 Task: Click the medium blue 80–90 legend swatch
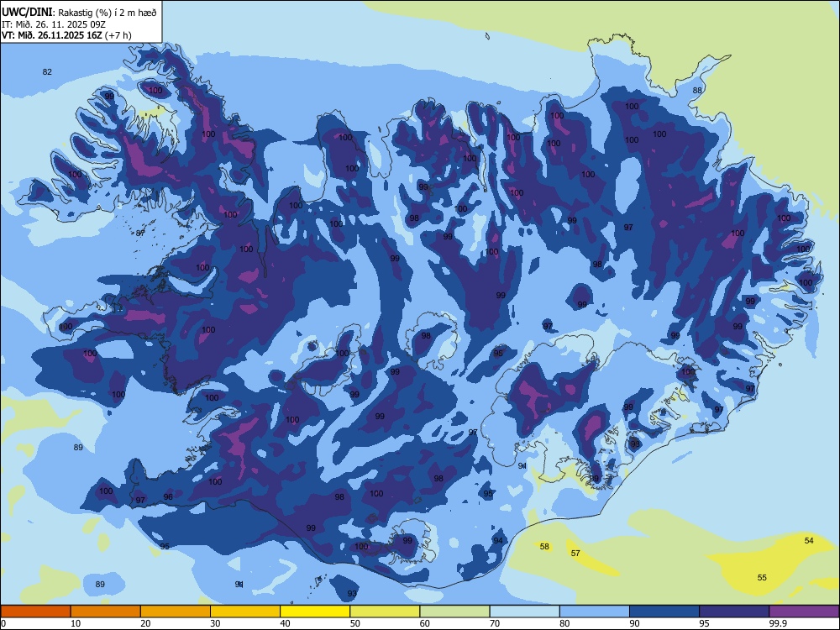point(595,612)
